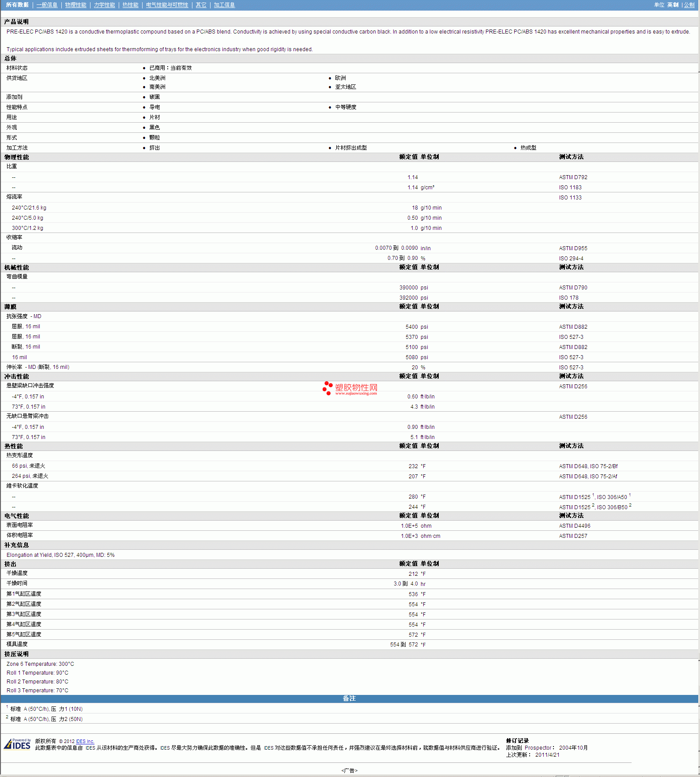
Task: Click the 亚太地区 region entry
Action: (346, 87)
